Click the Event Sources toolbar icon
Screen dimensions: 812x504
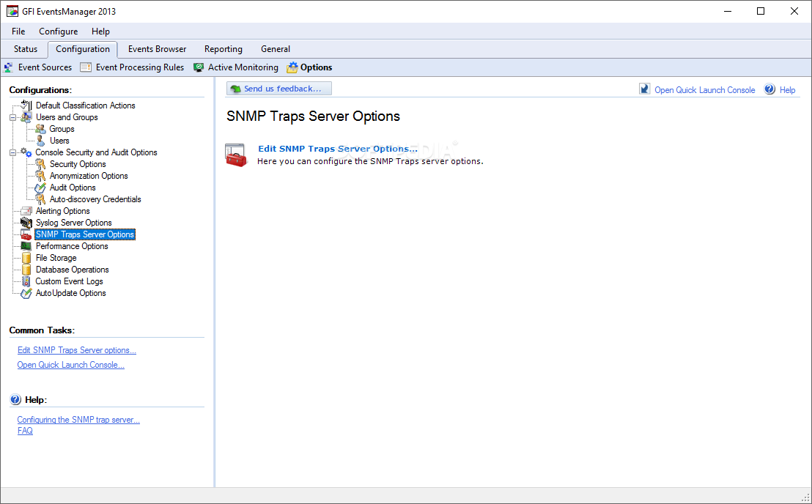(x=8, y=67)
